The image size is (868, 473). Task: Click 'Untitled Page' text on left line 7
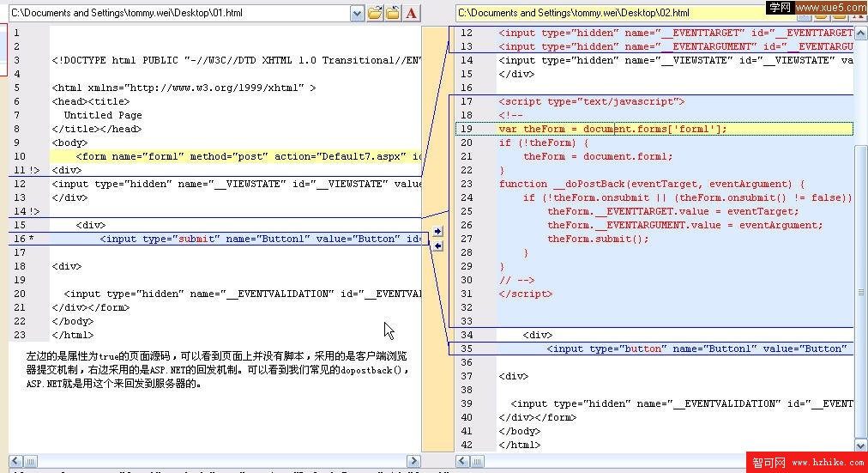tap(103, 115)
